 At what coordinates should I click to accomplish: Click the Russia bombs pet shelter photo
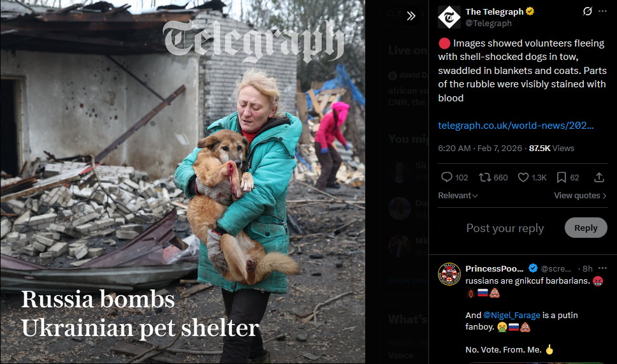pyautogui.click(x=182, y=182)
